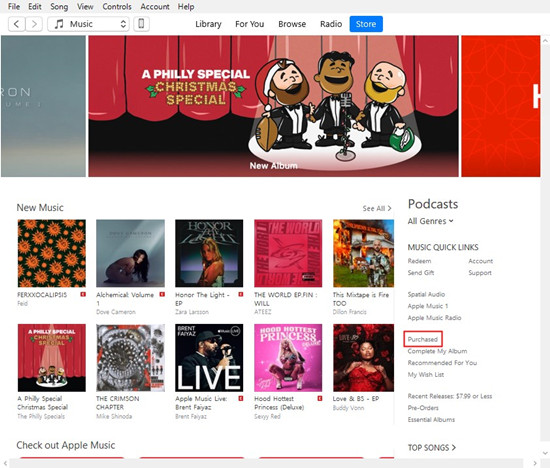Open the Edit menu

35,6
